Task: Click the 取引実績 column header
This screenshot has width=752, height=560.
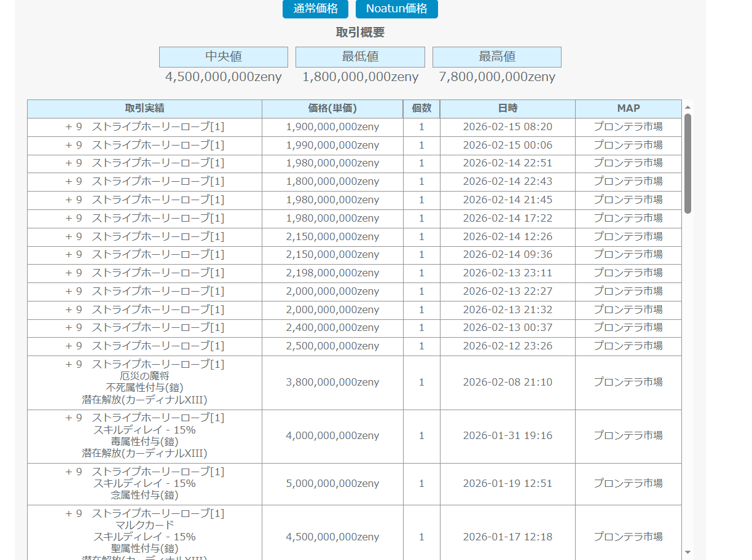Action: click(x=144, y=109)
